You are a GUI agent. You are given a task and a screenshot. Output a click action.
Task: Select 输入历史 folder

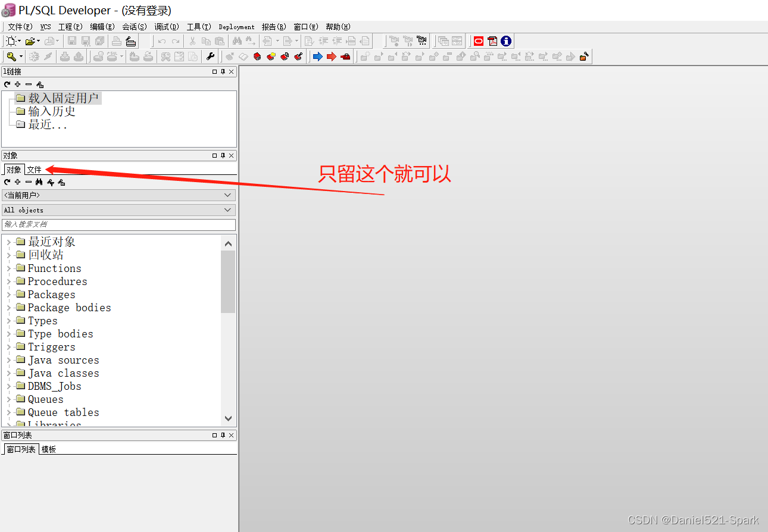pyautogui.click(x=52, y=111)
